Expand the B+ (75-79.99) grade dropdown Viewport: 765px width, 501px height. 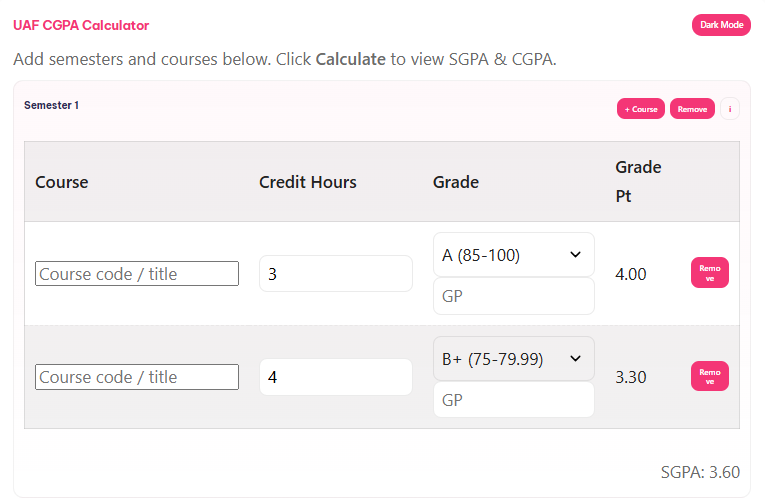(513, 358)
